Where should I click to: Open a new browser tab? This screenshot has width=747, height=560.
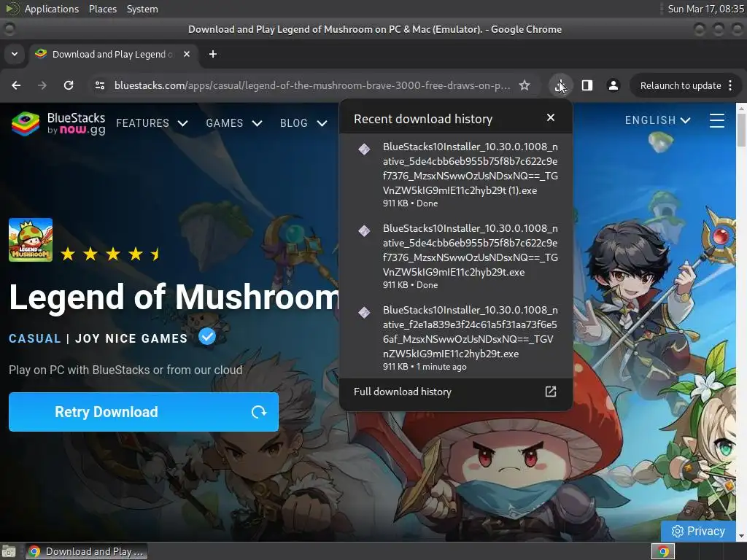click(213, 54)
